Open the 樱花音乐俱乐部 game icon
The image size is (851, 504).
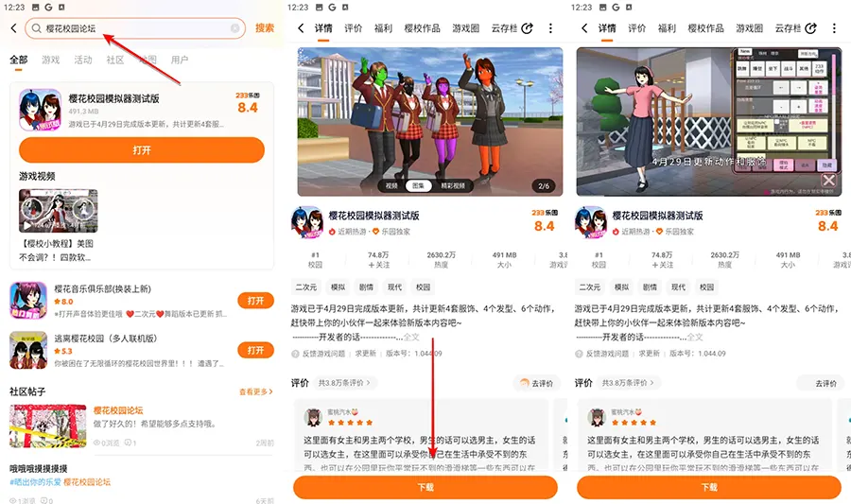[28, 301]
